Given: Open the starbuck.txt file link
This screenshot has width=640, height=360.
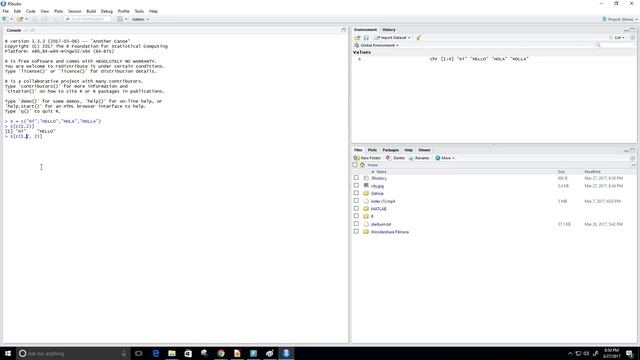Looking at the screenshot, I should tap(381, 224).
